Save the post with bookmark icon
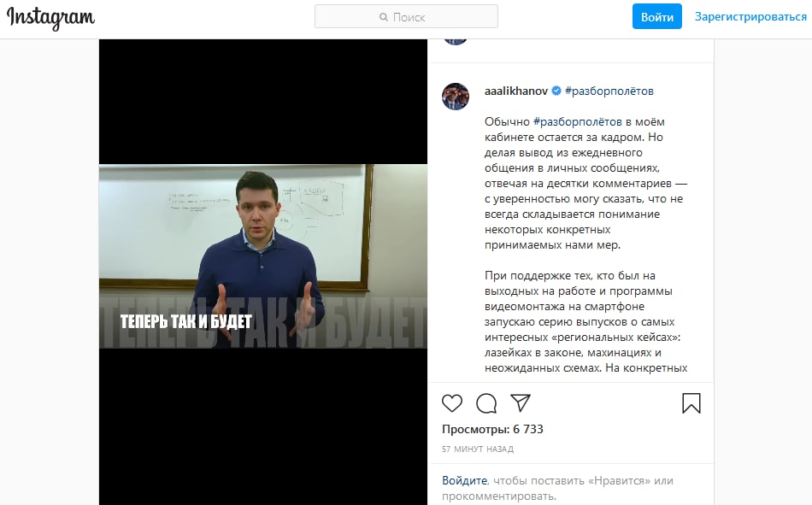 [x=691, y=403]
